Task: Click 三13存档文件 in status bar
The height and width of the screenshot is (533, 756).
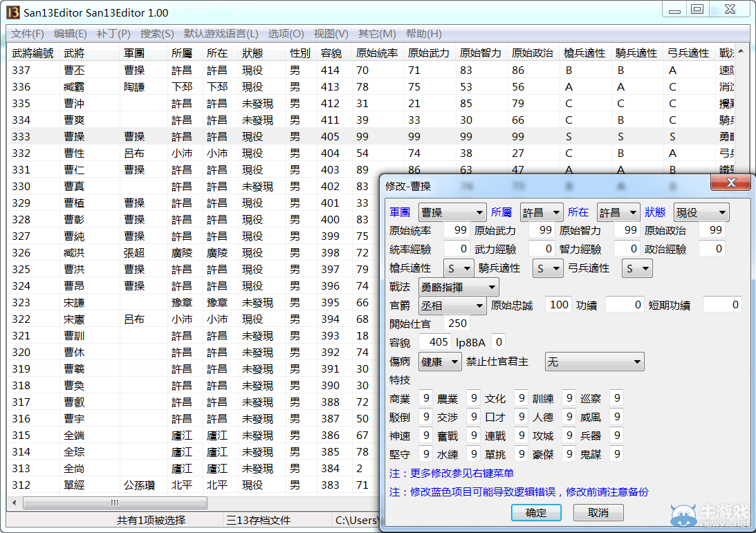Action: click(x=259, y=521)
